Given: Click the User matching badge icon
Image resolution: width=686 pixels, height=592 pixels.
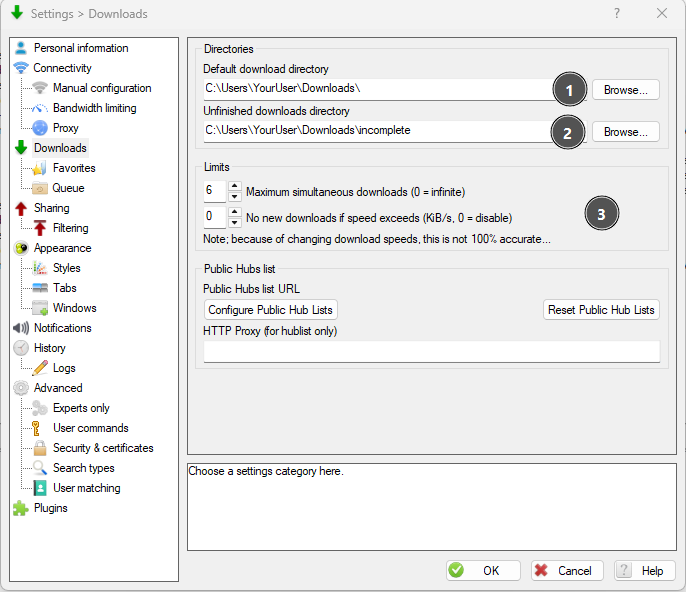Looking at the screenshot, I should point(40,488).
